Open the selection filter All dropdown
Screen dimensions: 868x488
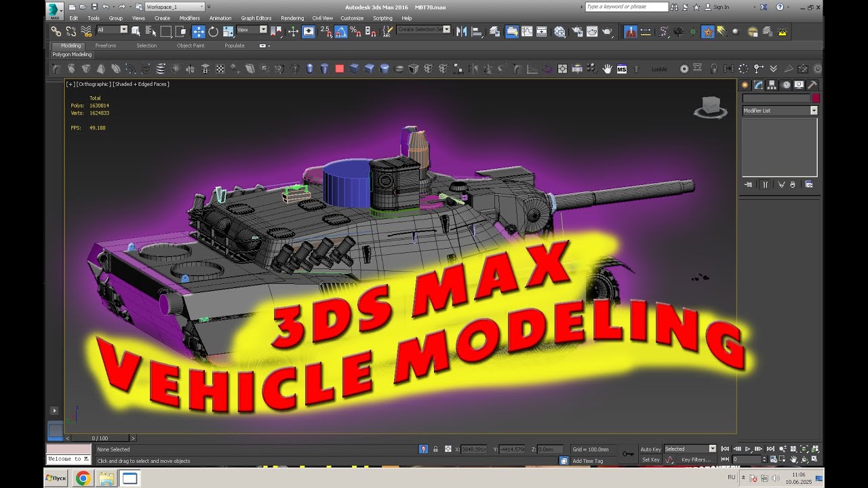pos(112,30)
